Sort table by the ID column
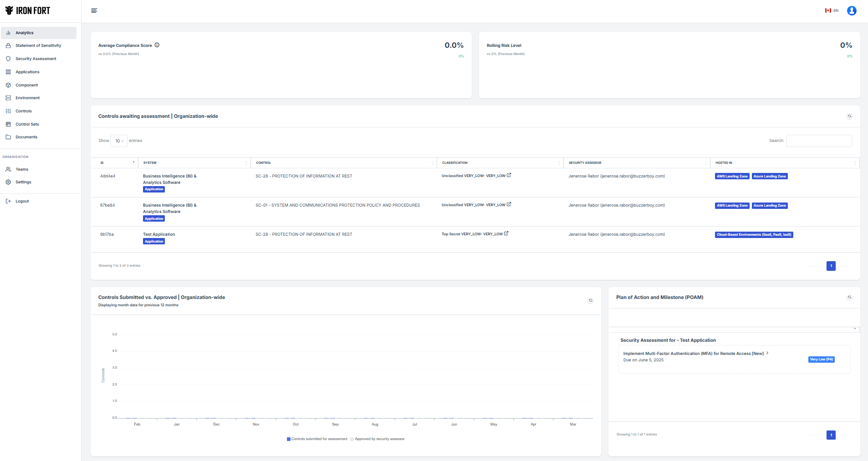868x461 pixels. tap(117, 162)
